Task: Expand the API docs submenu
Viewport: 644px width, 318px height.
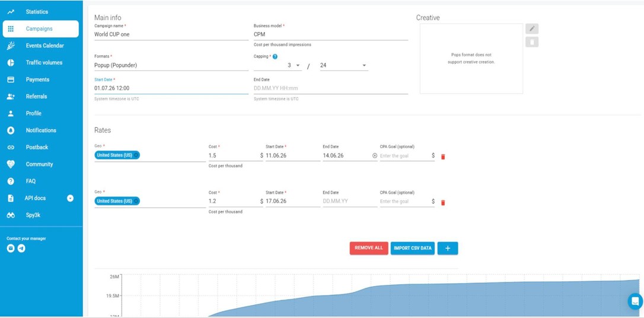Action: 70,198
